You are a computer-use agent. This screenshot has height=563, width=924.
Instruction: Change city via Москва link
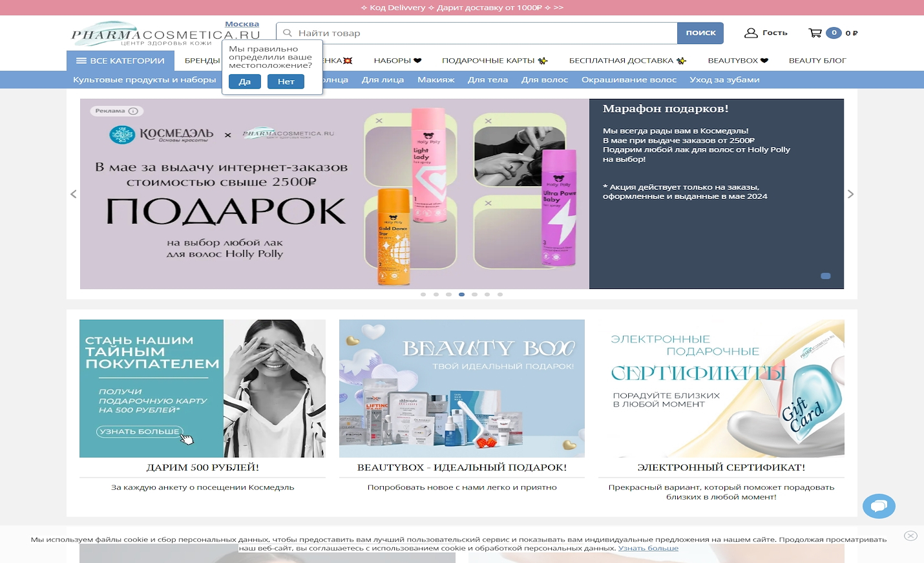pos(242,24)
